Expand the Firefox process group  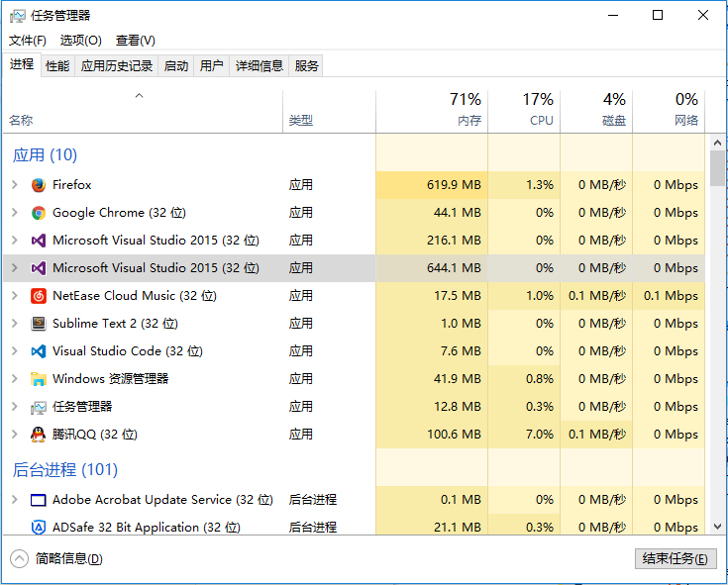point(15,185)
